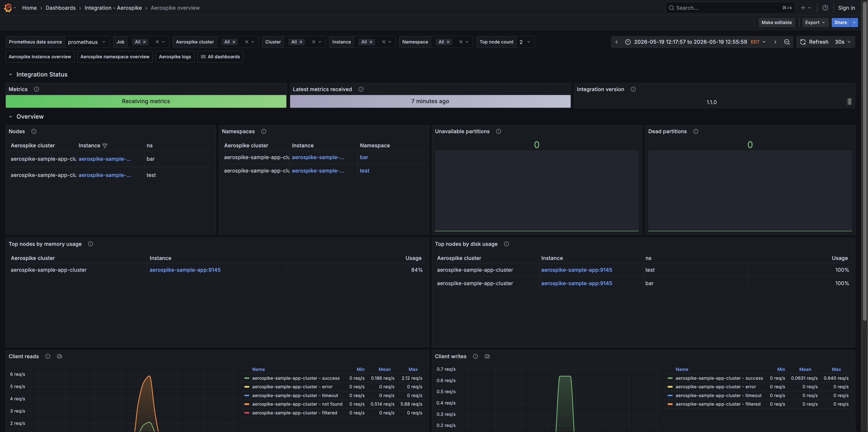Open Aerospike instance overview dashboard link

40,57
